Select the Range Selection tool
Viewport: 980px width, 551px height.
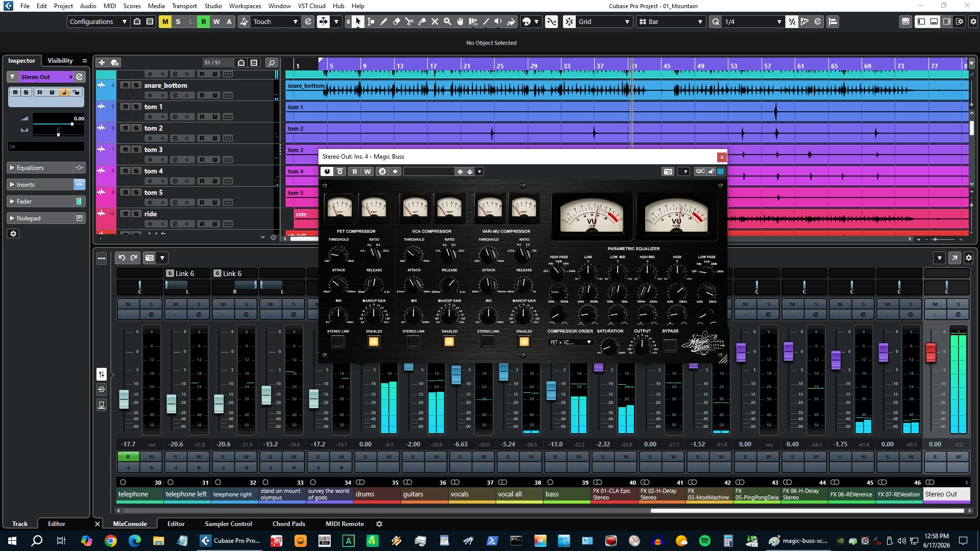[x=371, y=21]
